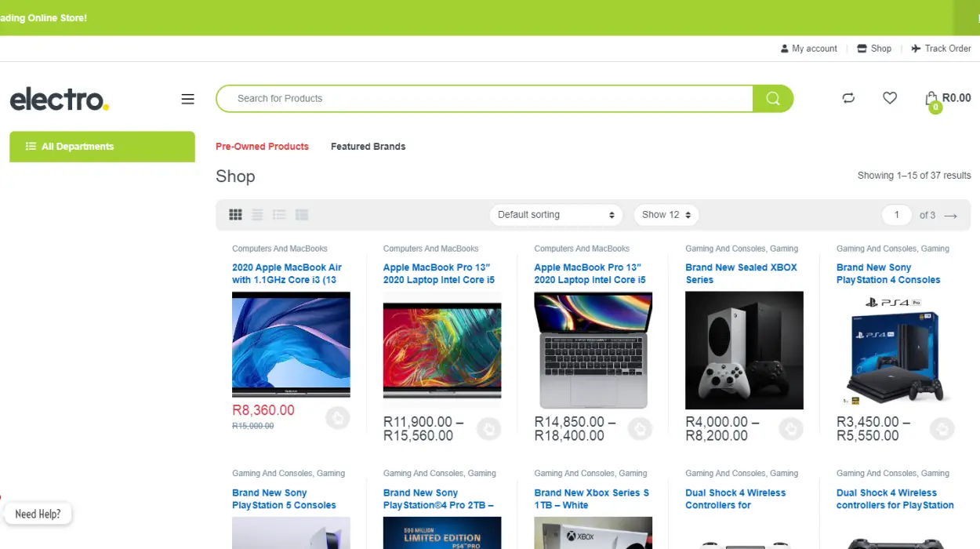Image resolution: width=980 pixels, height=549 pixels.
Task: Open the hamburger menu icon beside logo
Action: 187,99
